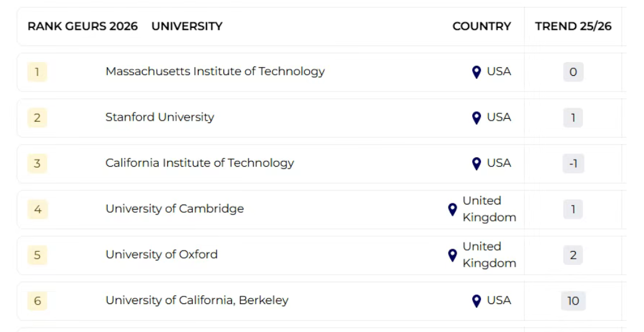Click the RANK GEURS 2026 column header
Screen dimensions: 644x332
click(x=82, y=26)
